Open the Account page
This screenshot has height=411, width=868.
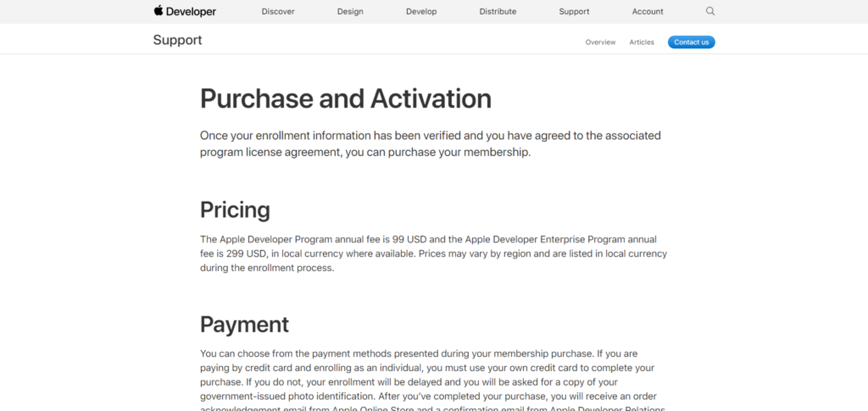point(648,12)
